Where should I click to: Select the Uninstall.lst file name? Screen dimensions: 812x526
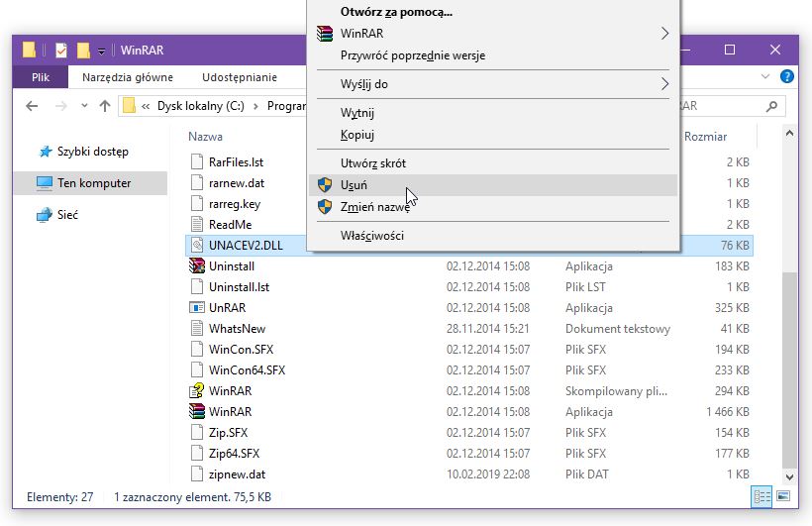pyautogui.click(x=240, y=287)
